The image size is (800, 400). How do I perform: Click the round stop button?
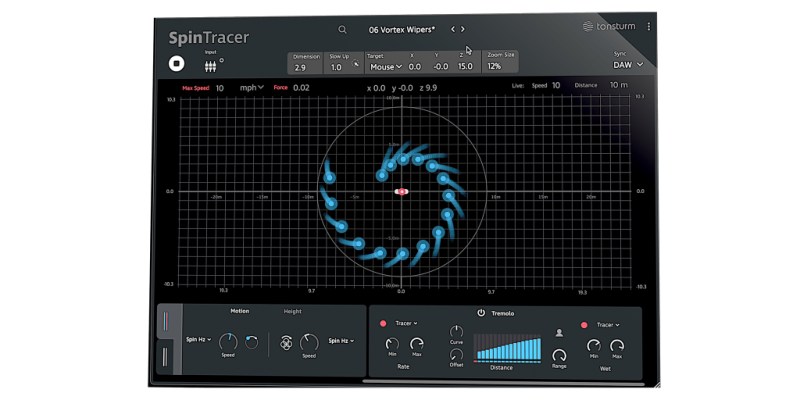tap(177, 64)
